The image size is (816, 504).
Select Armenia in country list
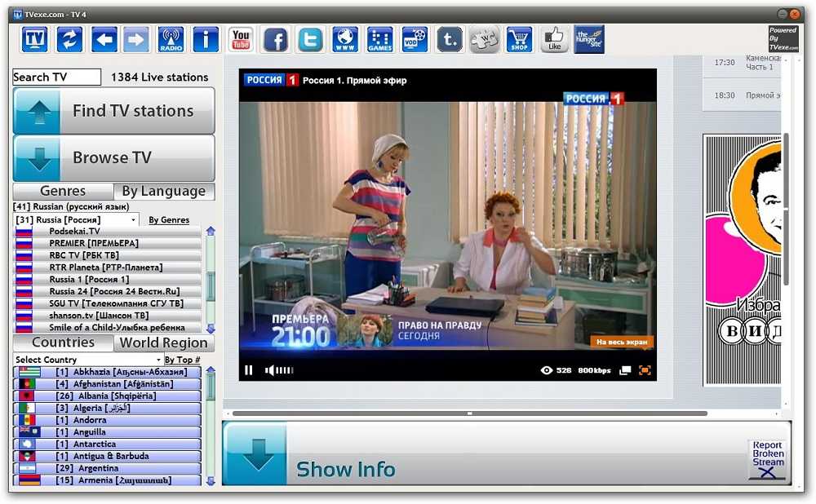pyautogui.click(x=107, y=480)
